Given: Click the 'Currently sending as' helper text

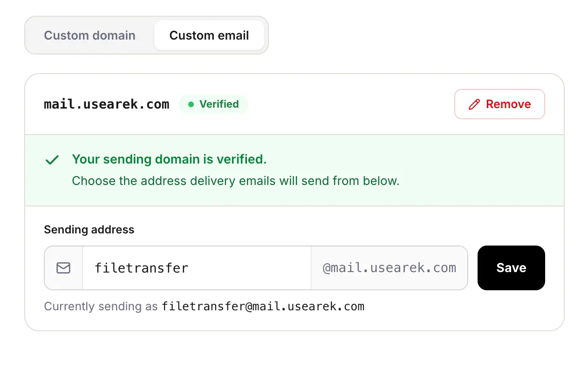Looking at the screenshot, I should [101, 307].
